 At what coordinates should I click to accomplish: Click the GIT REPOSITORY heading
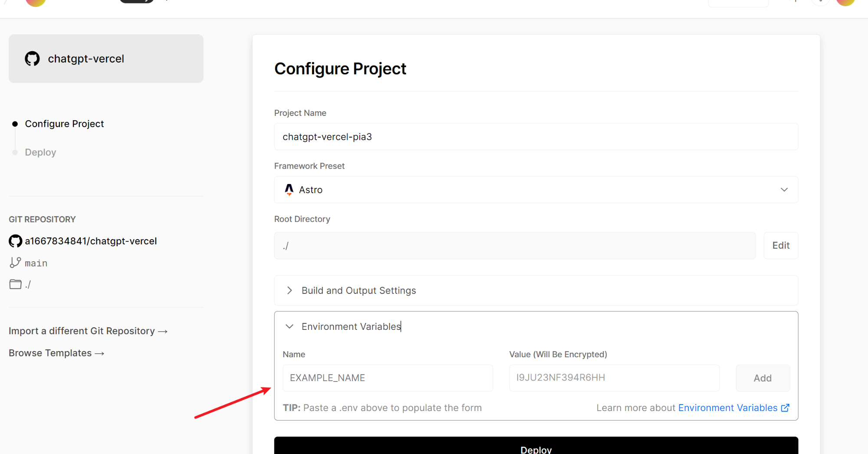[42, 219]
